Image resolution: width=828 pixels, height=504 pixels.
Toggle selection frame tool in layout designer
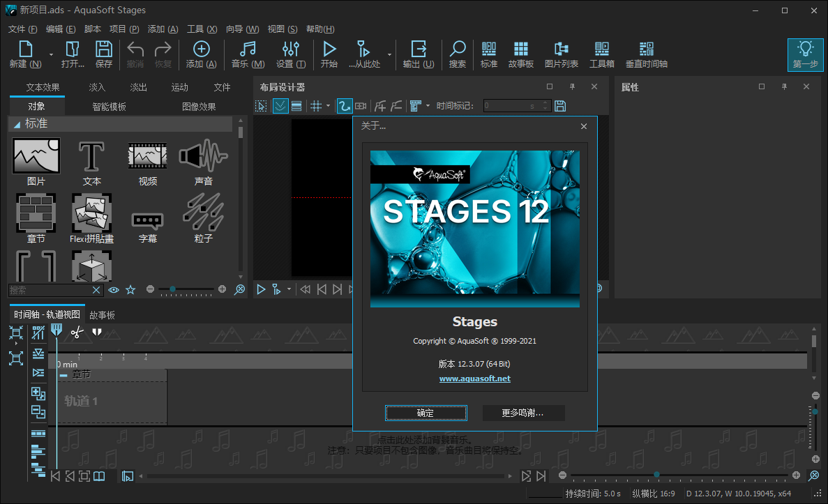pyautogui.click(x=261, y=106)
